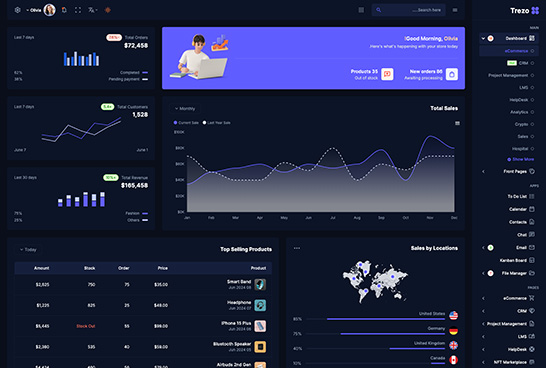This screenshot has height=368, width=546.
Task: Click the Products out of stock icon
Action: click(x=387, y=74)
